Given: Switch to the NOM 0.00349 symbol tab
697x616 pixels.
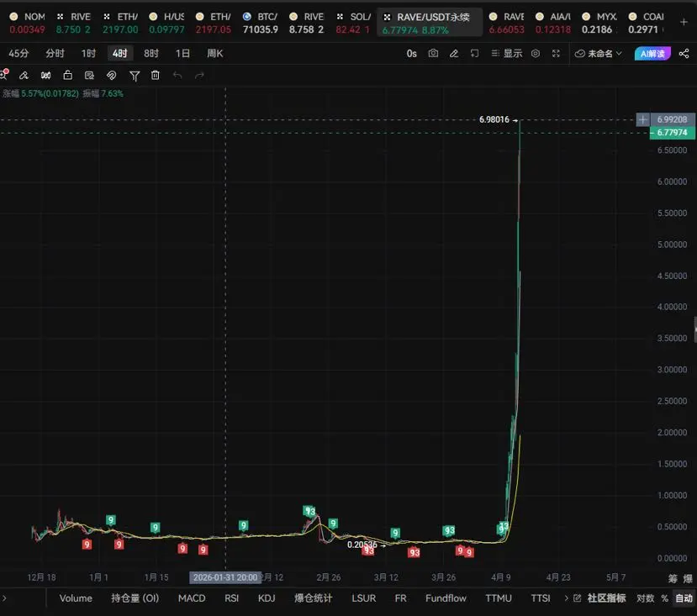Looking at the screenshot, I should coord(28,23).
